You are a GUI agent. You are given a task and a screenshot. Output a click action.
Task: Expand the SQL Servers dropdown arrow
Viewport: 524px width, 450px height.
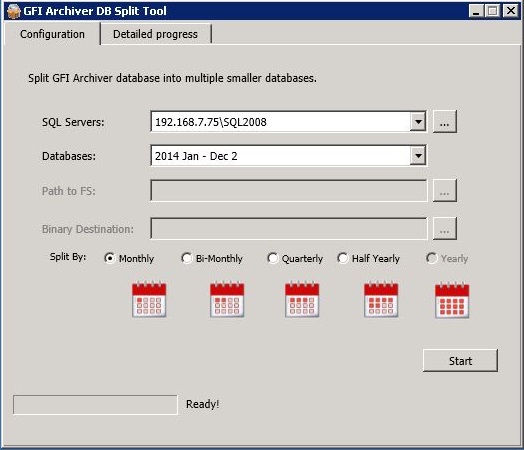[x=418, y=122]
